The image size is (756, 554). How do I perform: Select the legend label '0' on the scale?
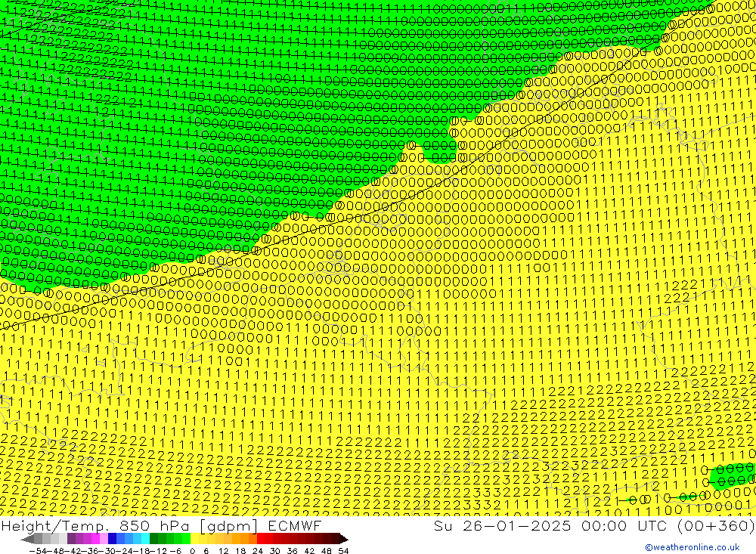coord(192,551)
